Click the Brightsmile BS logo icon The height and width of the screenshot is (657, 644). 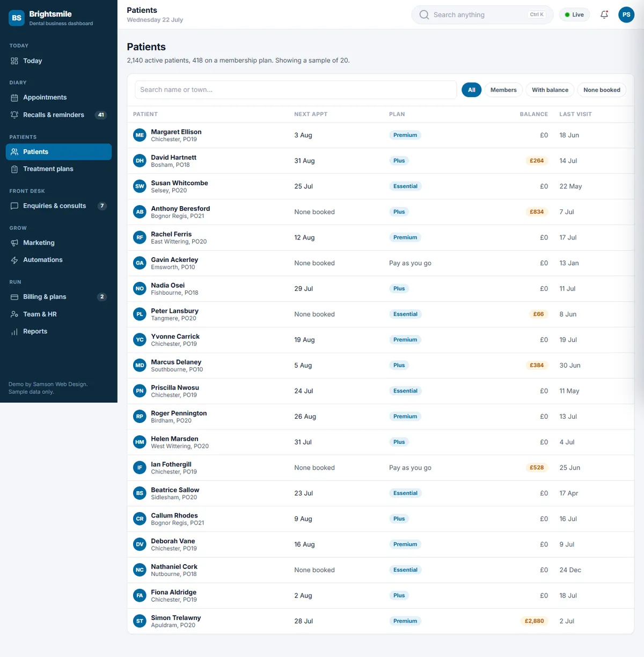[17, 18]
